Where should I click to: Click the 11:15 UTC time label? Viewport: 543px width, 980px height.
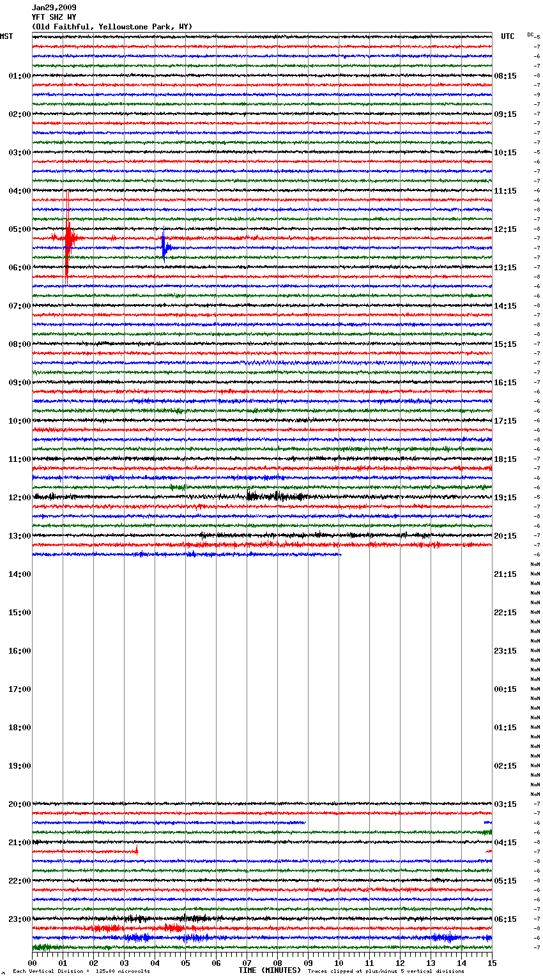coord(505,191)
